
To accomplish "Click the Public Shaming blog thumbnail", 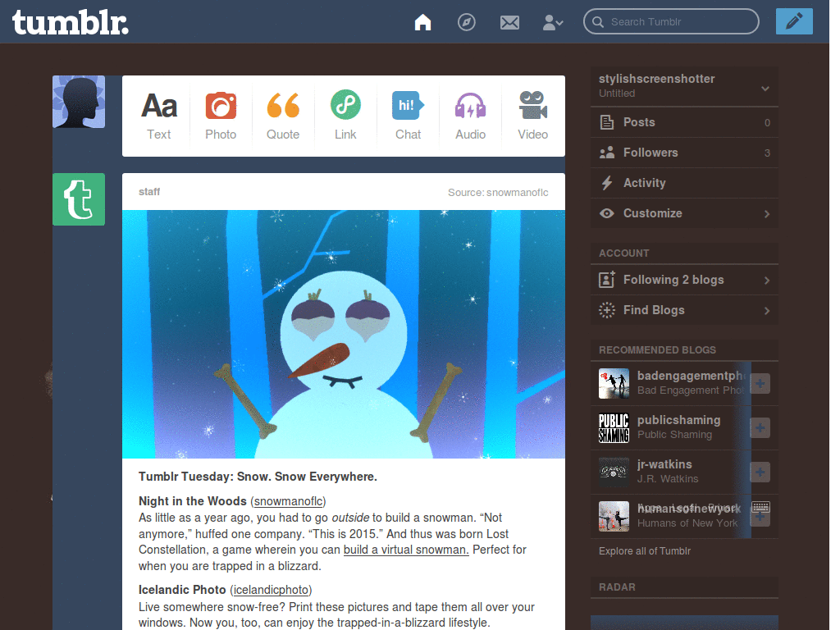I will pos(614,427).
